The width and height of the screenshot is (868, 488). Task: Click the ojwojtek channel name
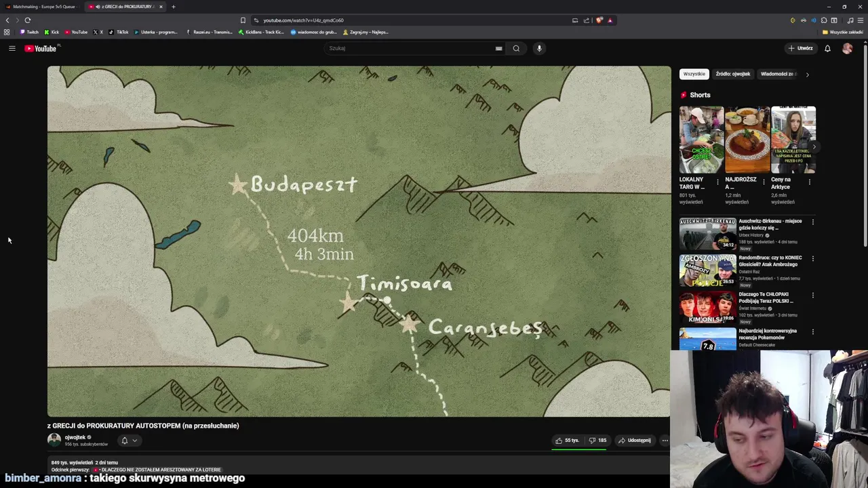75,437
